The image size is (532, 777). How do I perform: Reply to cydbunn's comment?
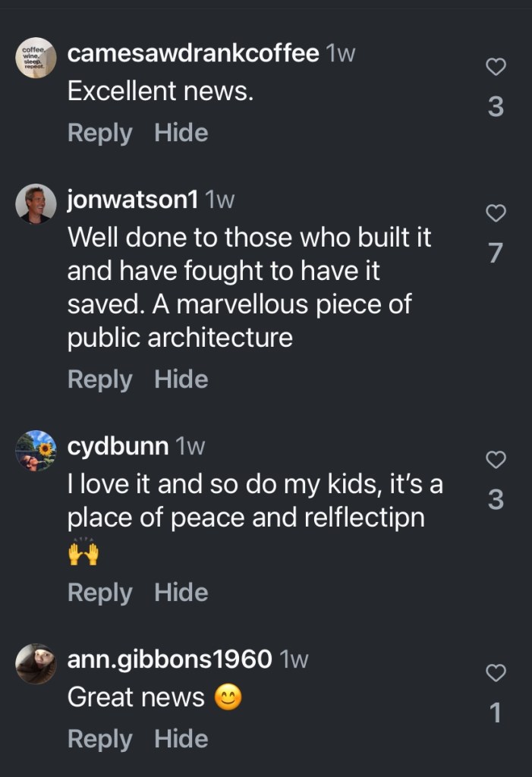99,593
